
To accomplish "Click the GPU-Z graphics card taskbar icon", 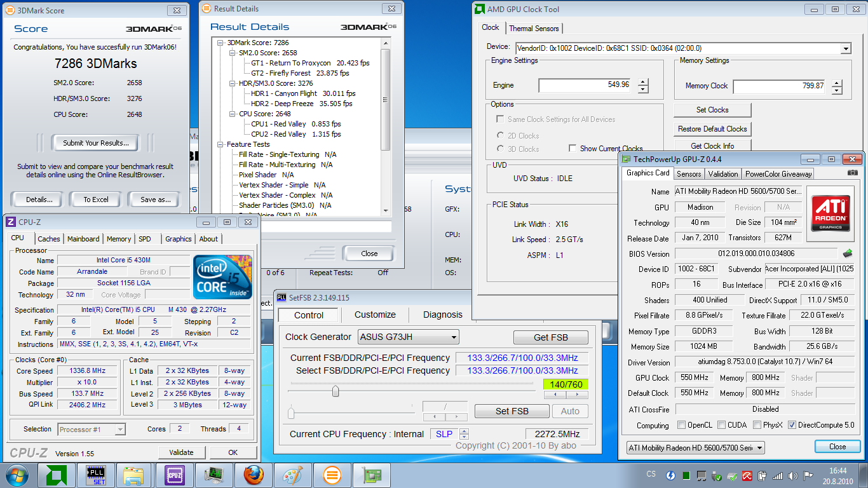I will (371, 475).
